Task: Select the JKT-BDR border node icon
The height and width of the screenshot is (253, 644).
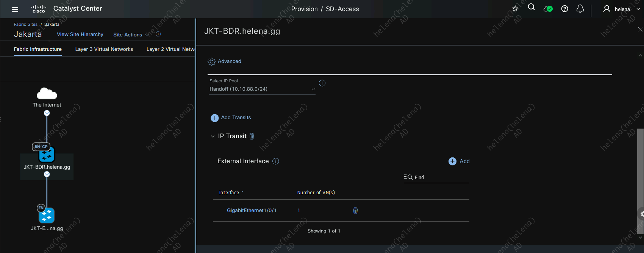Action: pyautogui.click(x=47, y=154)
